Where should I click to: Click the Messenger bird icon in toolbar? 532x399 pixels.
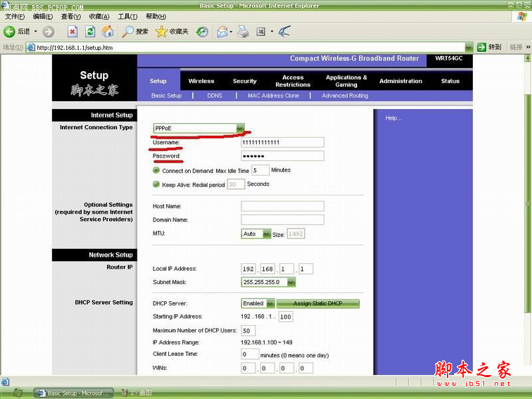(x=285, y=31)
